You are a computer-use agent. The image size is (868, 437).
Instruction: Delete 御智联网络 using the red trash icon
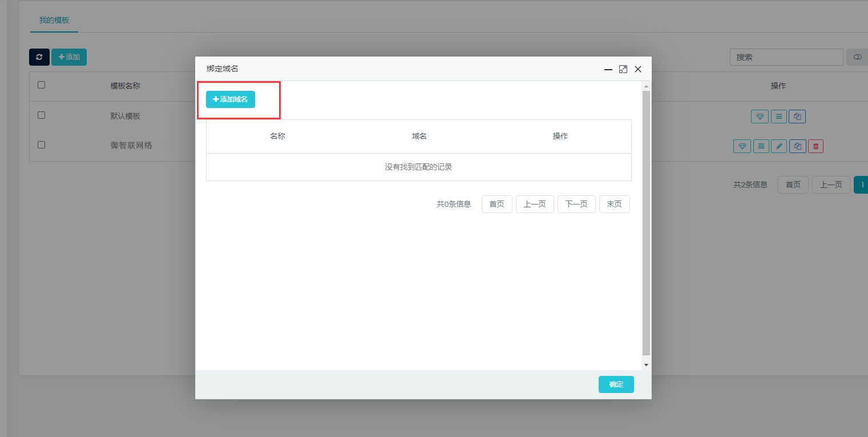coord(815,146)
